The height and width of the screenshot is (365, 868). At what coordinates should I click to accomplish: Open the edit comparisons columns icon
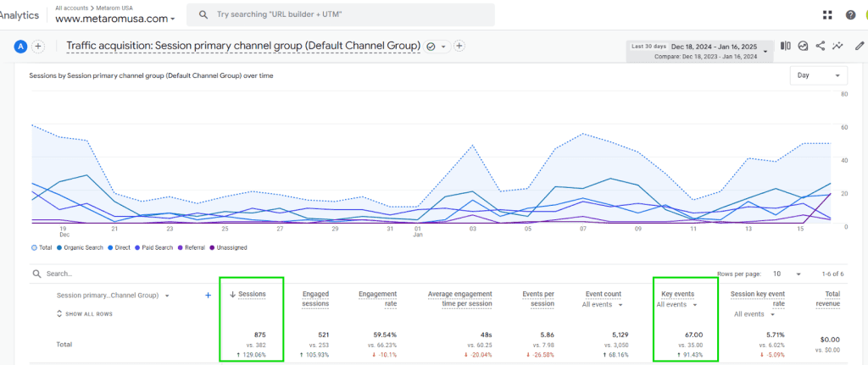point(785,46)
